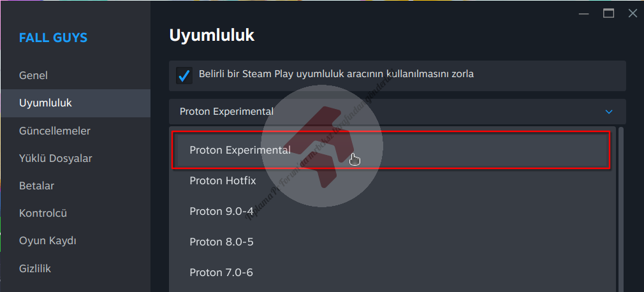
Task: Open the Kontrolcü settings
Action: pyautogui.click(x=43, y=213)
